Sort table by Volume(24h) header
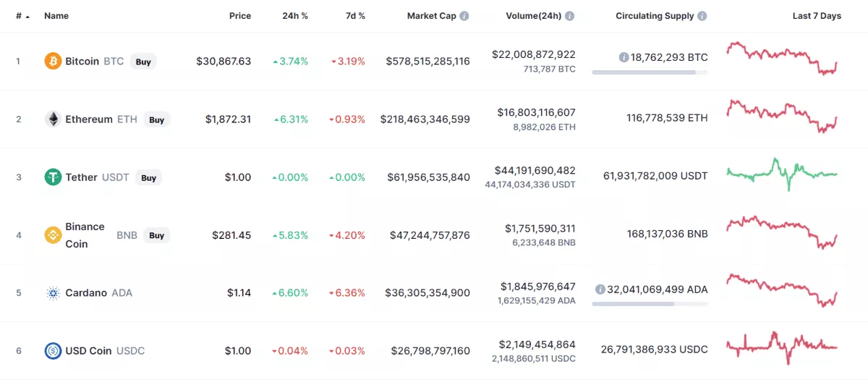Viewport: 868px width, 380px height. coord(533,16)
